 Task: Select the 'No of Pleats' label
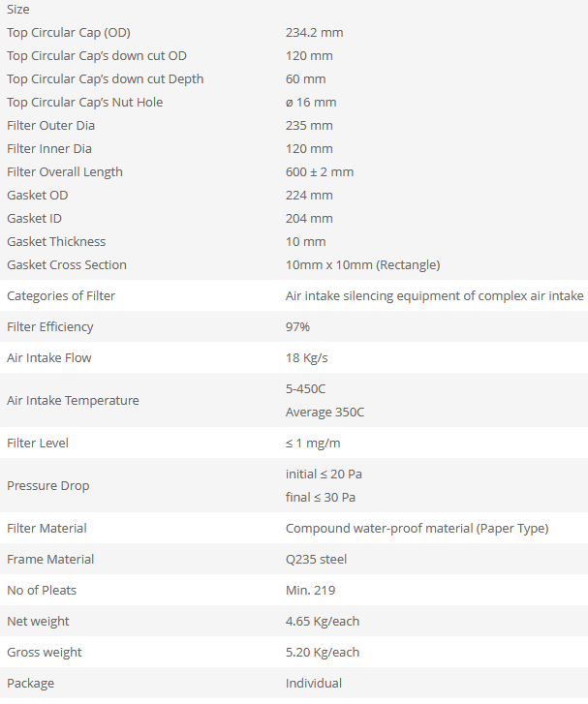(42, 591)
